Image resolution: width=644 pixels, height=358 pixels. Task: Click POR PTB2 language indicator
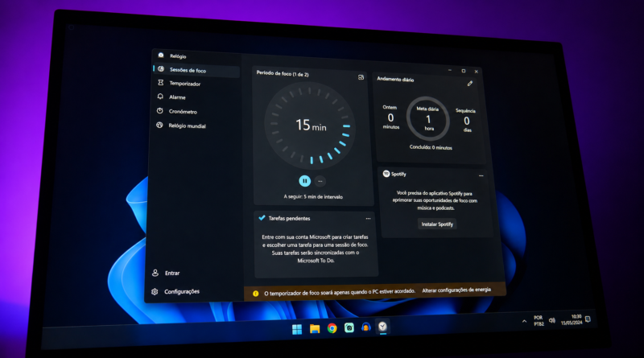point(539,321)
